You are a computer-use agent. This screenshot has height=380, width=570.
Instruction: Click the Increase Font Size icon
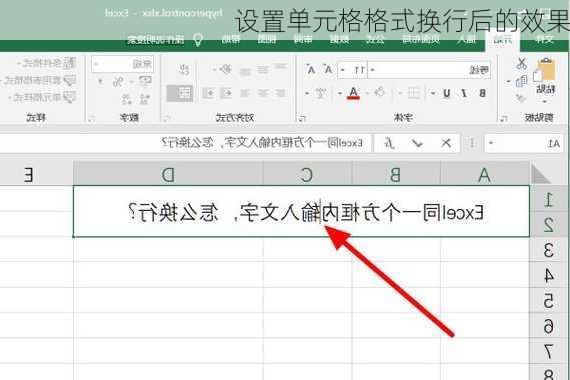(x=328, y=69)
